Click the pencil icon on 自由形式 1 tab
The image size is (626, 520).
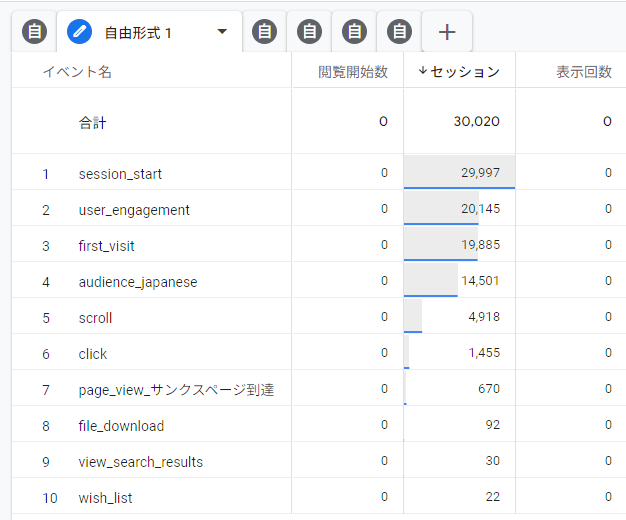point(79,32)
